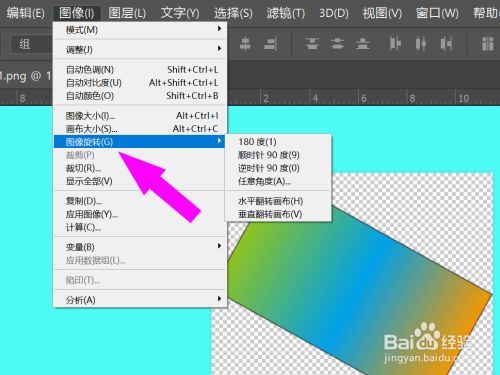
Task: Choose 水平翻转画布(H)
Action: click(x=278, y=201)
